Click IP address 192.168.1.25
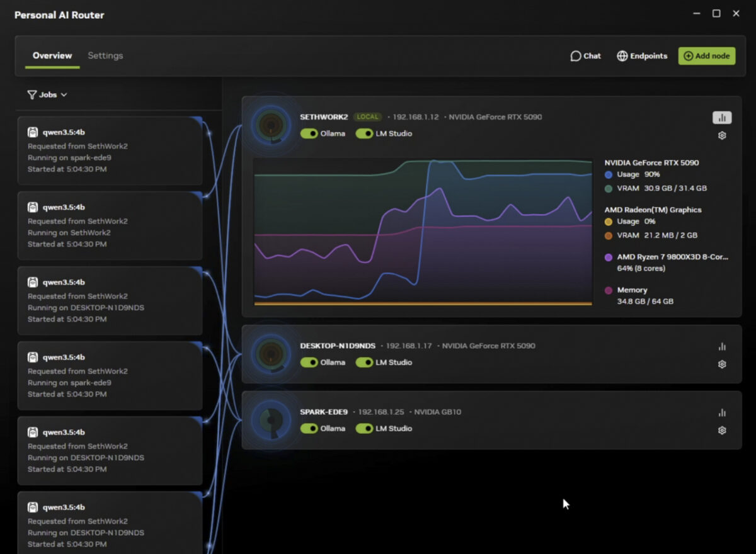 [381, 412]
